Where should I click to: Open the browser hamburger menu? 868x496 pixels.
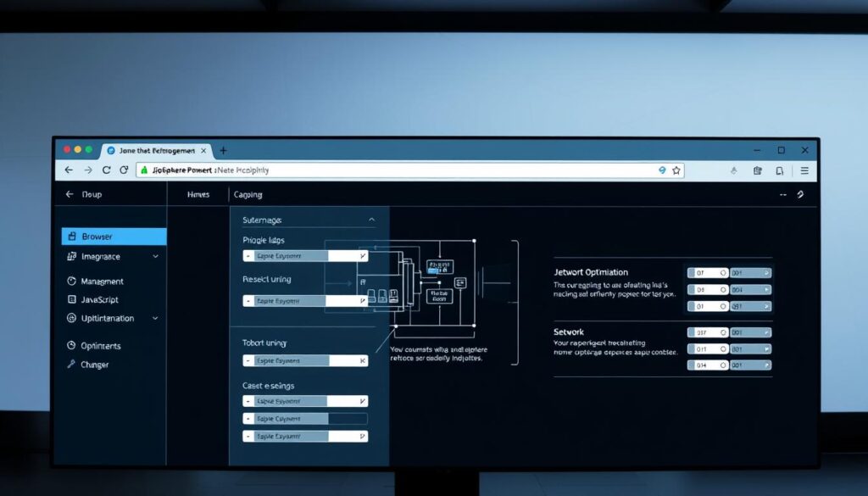tap(804, 170)
